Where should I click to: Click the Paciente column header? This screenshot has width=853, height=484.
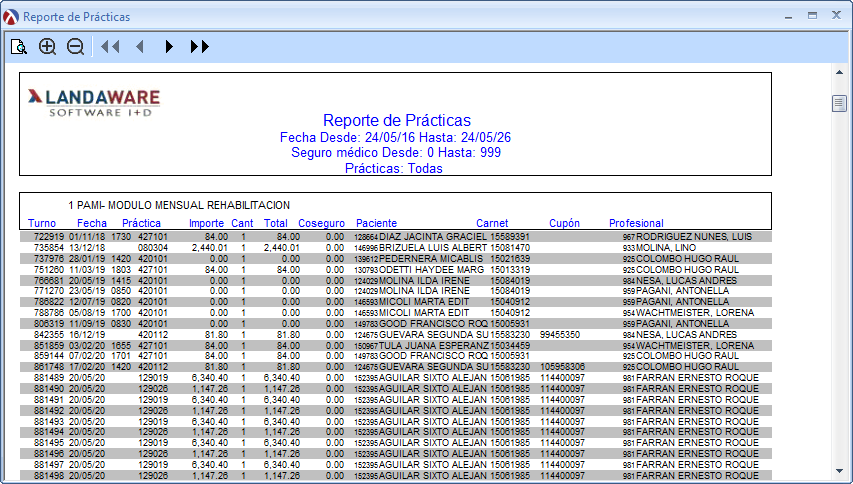(376, 223)
